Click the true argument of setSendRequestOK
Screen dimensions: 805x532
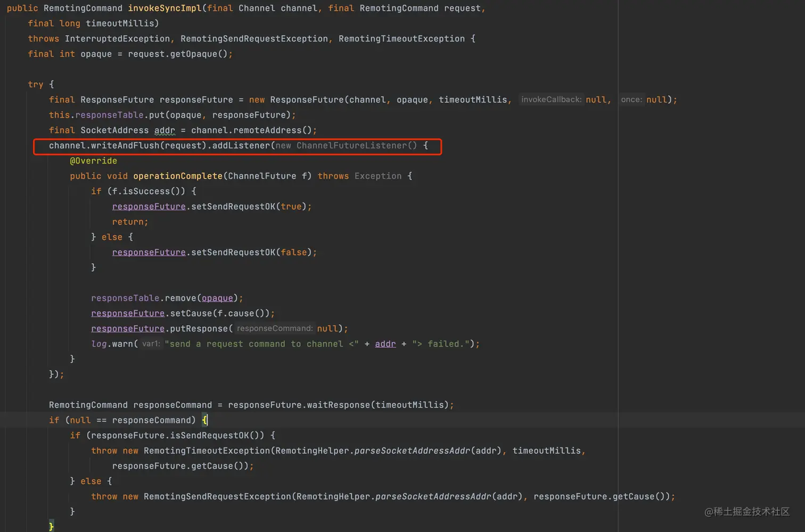pos(291,206)
